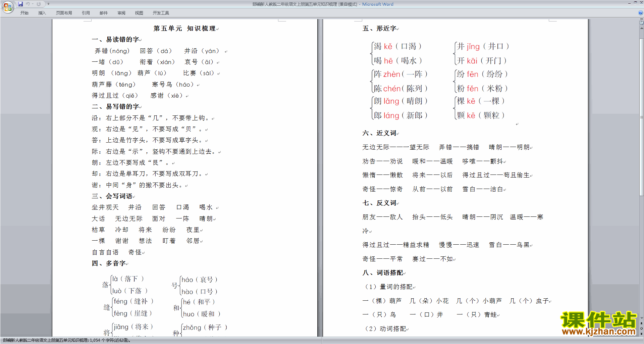Image resolution: width=644 pixels, height=344 pixels.
Task: Click the heading 六、近义词
Action: (x=379, y=133)
